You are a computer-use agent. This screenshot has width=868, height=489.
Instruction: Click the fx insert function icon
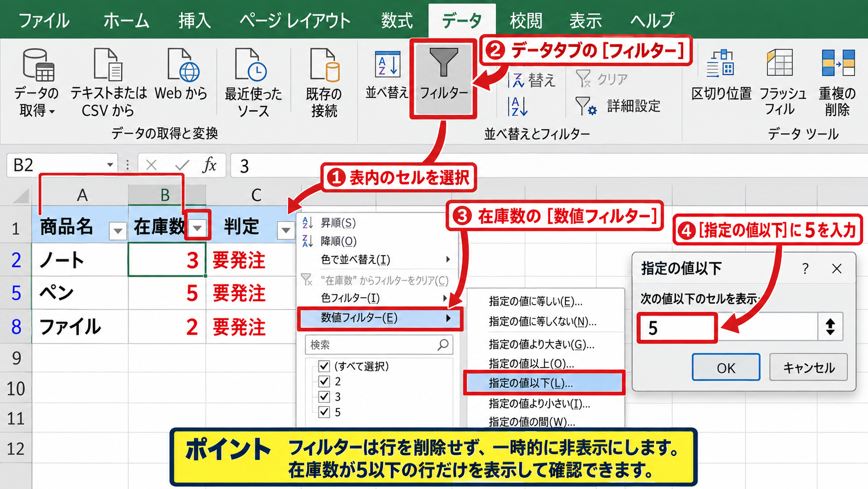point(209,165)
